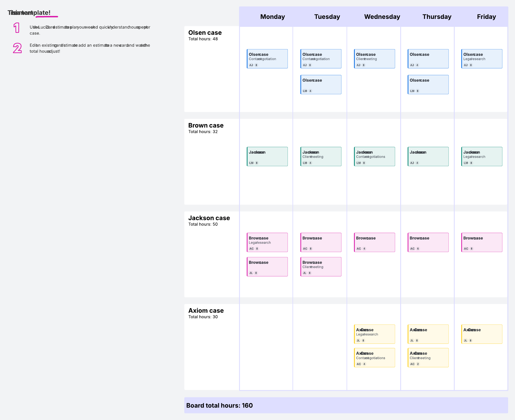
Task: Click the AC badge on Axiom Contact negotiations card
Action: [359, 364]
